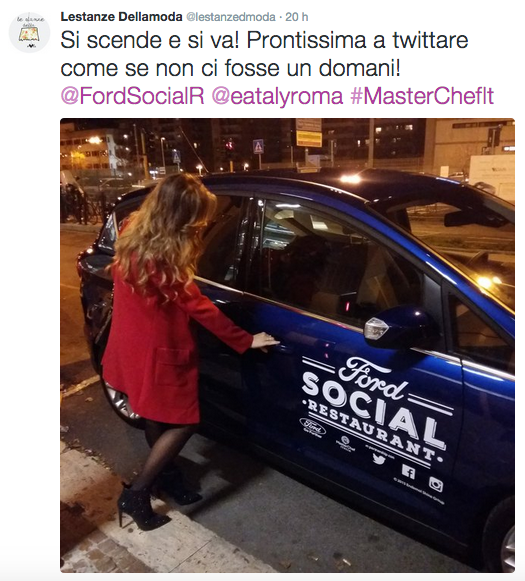
Task: Open the Lestanze Dellamoda profile avatar
Action: pyautogui.click(x=30, y=33)
